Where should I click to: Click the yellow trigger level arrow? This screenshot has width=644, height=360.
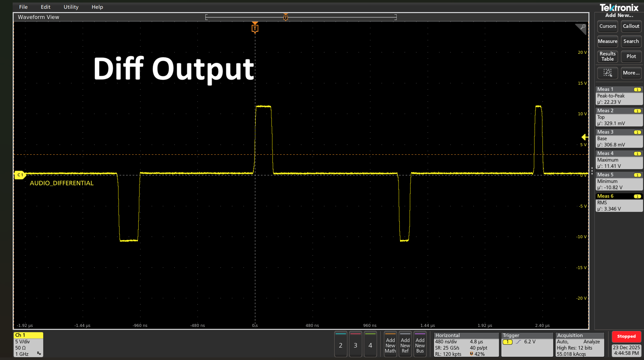coord(585,137)
